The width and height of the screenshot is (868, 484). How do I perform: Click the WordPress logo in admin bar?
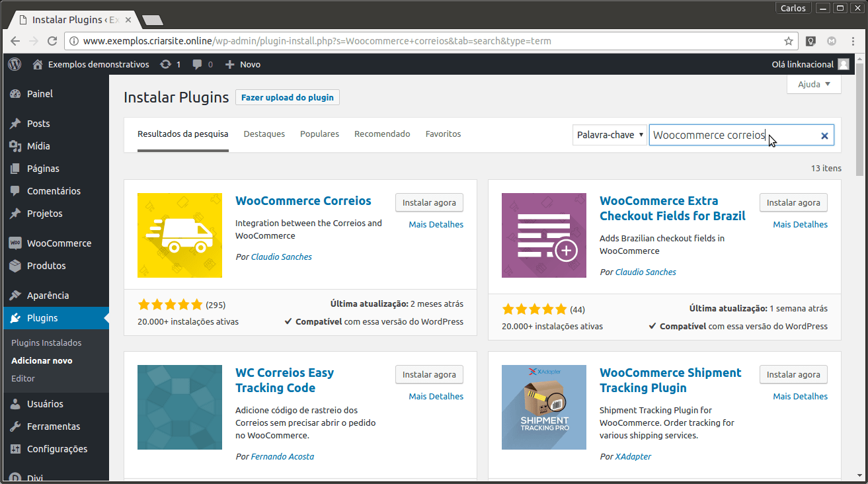click(15, 64)
